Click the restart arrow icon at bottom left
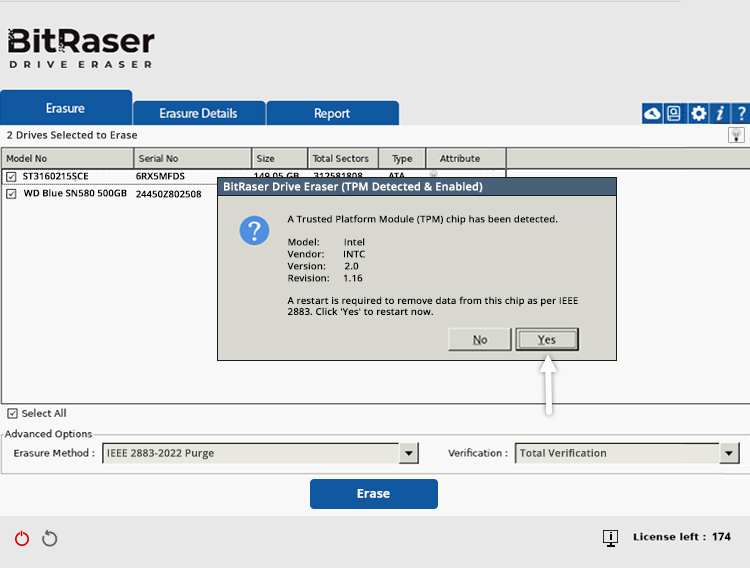This screenshot has width=750, height=568. [x=50, y=539]
